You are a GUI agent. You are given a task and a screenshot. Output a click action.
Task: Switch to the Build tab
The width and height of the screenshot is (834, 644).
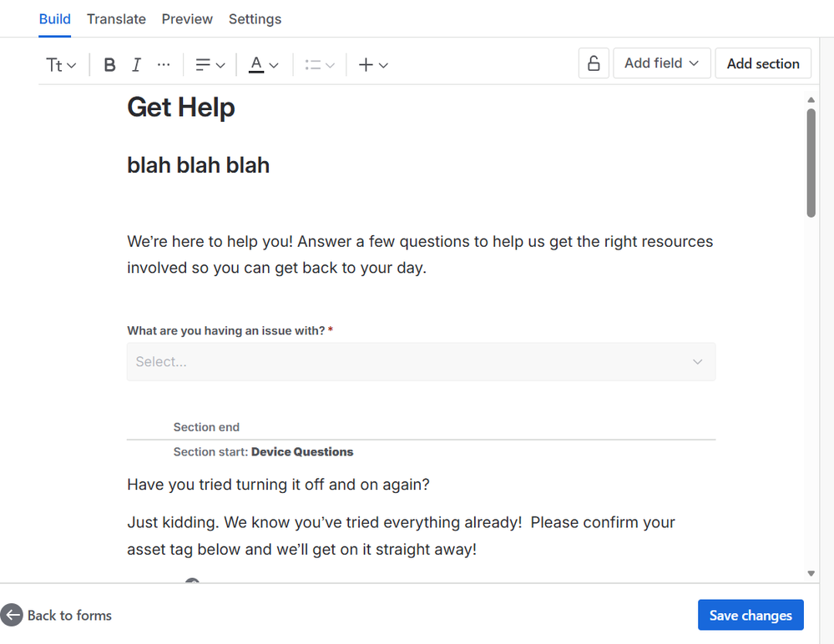(55, 19)
